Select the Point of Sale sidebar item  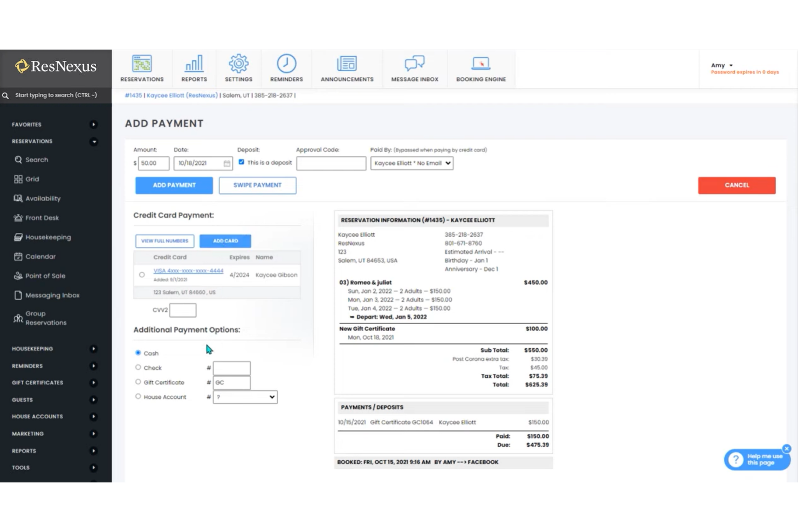point(45,275)
